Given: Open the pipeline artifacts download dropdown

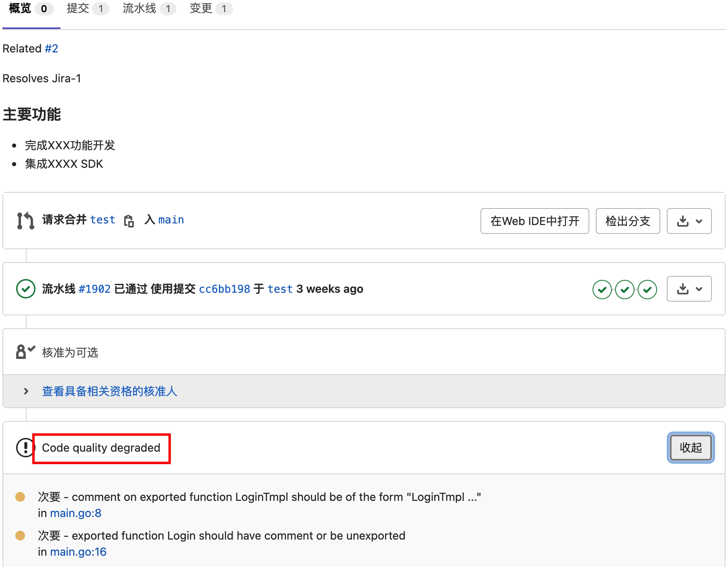Looking at the screenshot, I should (689, 289).
